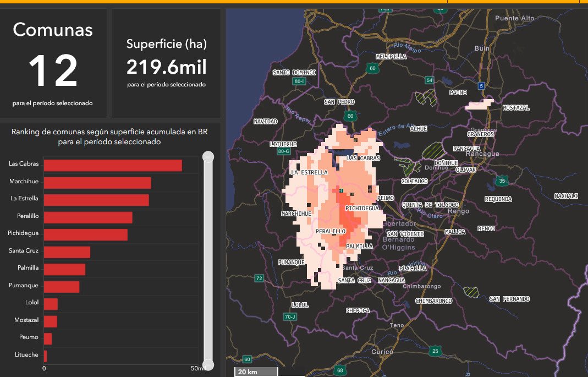Click the Route 35 shield near Requinoa
Screen dimensions: 588x377
[501, 181]
